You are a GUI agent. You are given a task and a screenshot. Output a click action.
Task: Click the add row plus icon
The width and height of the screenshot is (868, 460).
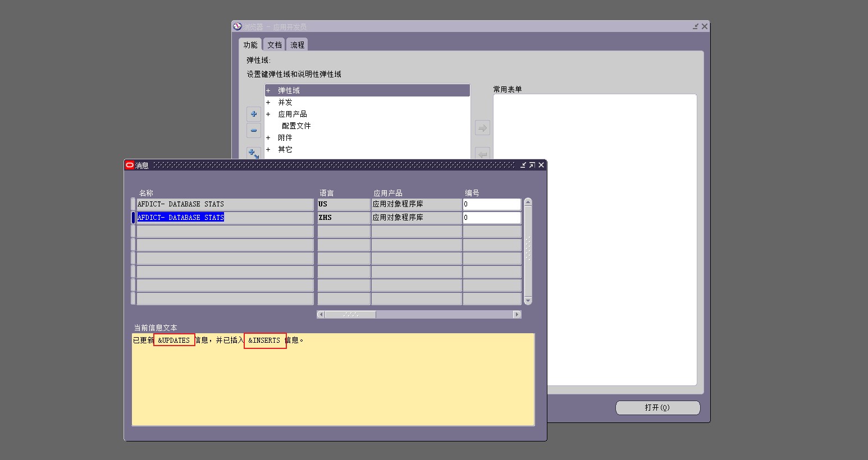(253, 114)
